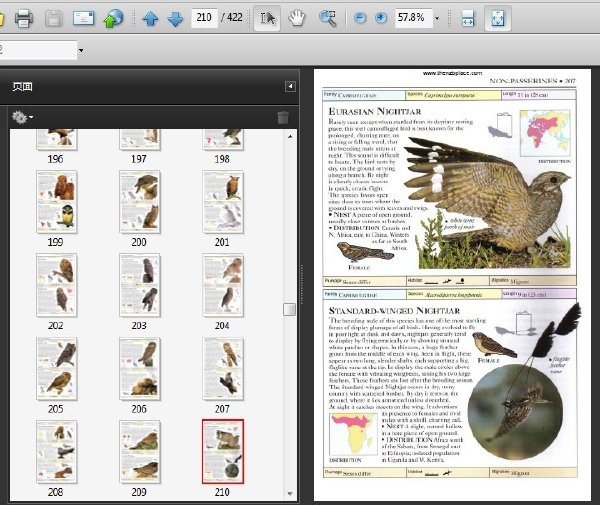Collapse the pages panel with the arrow button
This screenshot has width=600, height=505.
click(x=290, y=86)
